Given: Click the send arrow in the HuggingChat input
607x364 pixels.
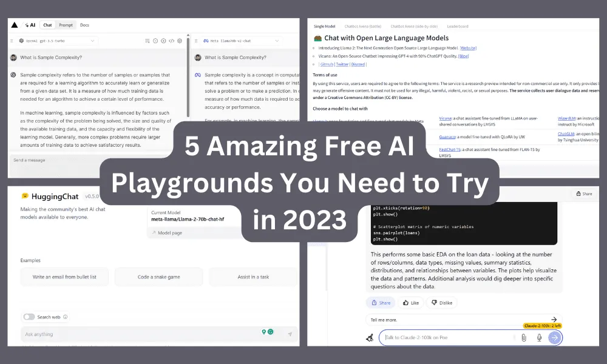Looking at the screenshot, I should coord(290,334).
